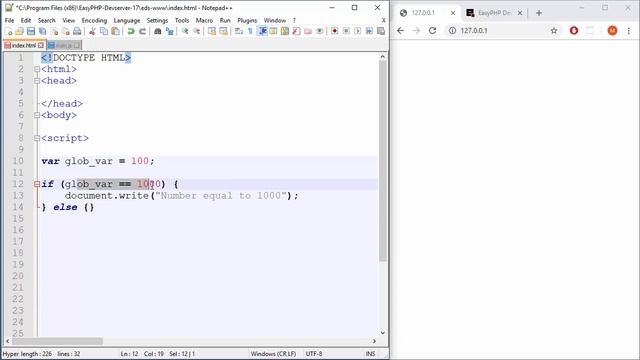
Task: Open a new Chrome tab with plus button
Action: coord(539,13)
